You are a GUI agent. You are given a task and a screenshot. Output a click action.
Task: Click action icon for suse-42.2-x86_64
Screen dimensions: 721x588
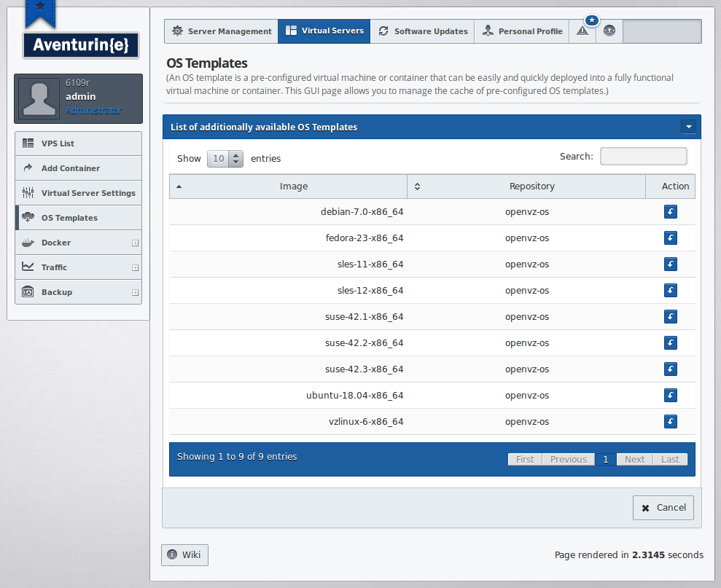point(671,343)
